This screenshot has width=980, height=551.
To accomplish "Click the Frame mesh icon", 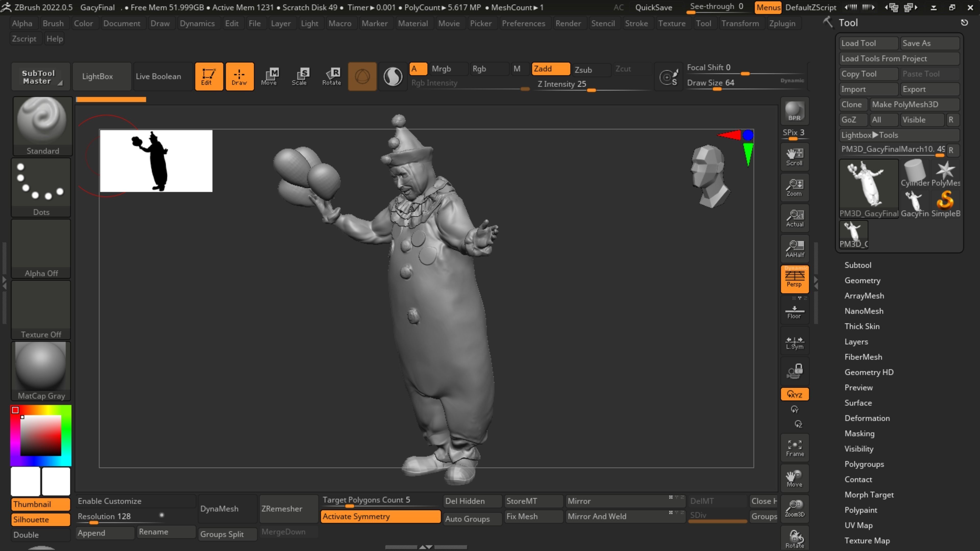I will pos(794,448).
